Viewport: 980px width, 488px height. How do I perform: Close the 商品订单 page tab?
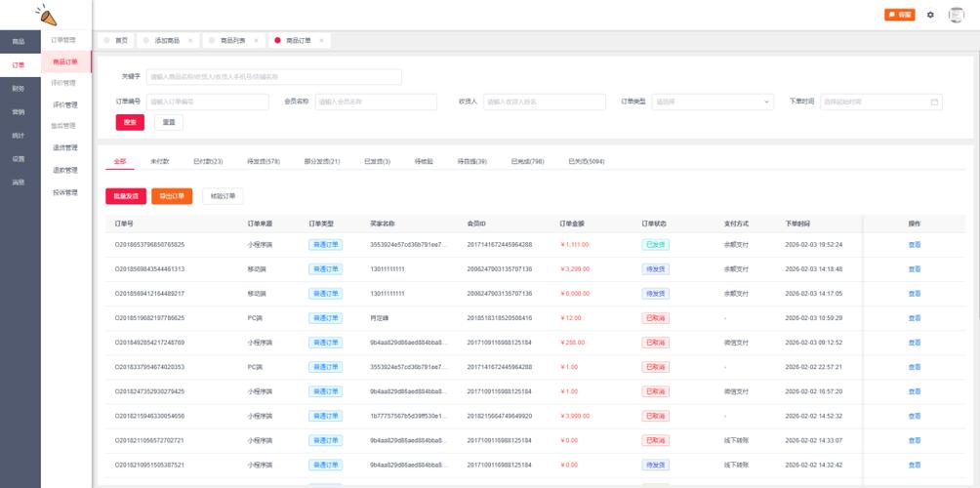pos(321,41)
